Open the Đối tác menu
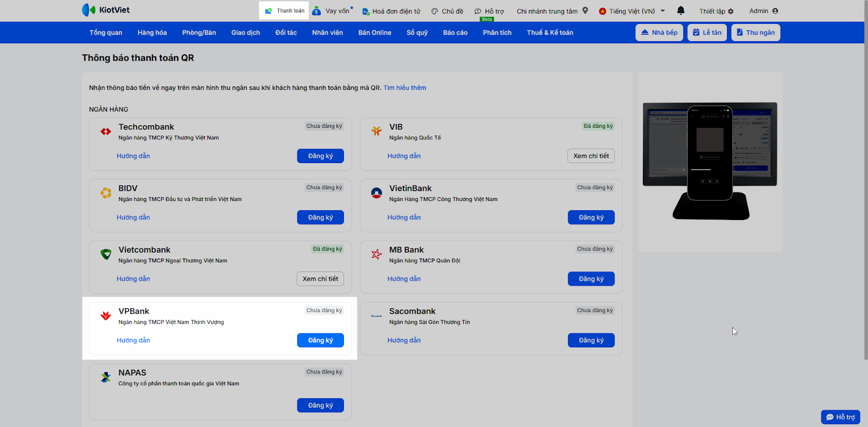The image size is (868, 427). pyautogui.click(x=286, y=33)
